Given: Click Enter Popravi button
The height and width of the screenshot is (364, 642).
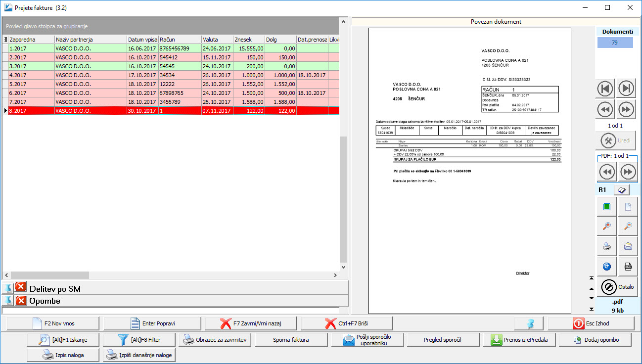Looking at the screenshot, I should point(152,323).
